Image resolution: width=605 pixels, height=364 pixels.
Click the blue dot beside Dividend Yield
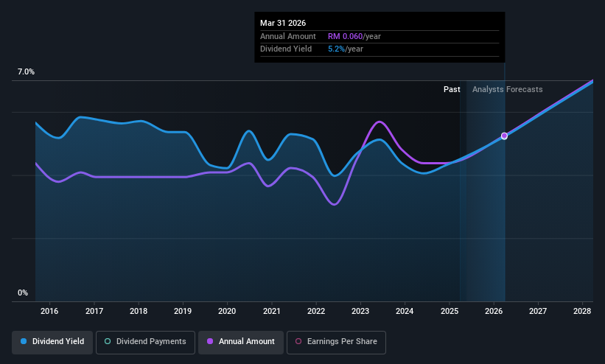point(24,341)
